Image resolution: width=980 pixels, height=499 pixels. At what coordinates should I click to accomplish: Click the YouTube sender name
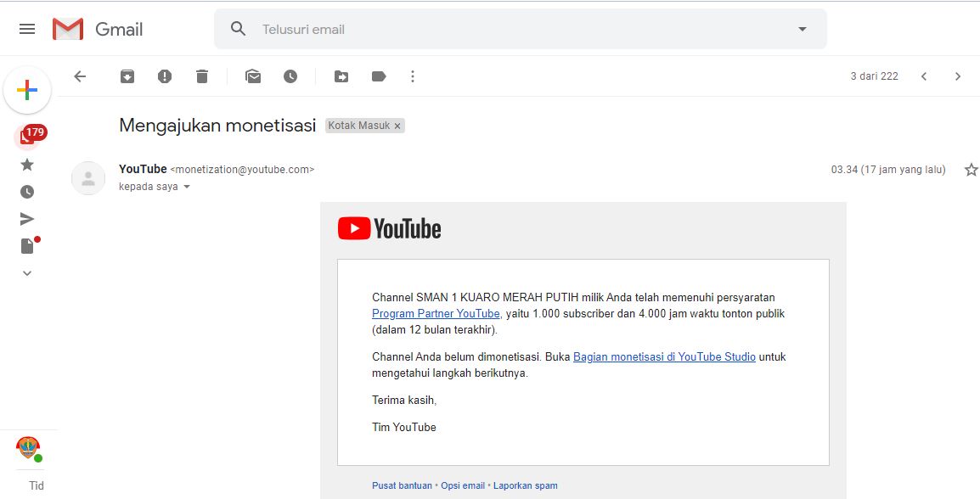click(x=143, y=169)
